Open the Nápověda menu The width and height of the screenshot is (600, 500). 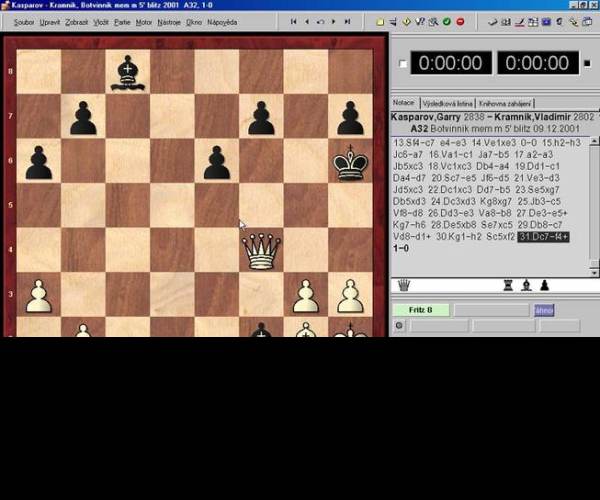[x=222, y=22]
